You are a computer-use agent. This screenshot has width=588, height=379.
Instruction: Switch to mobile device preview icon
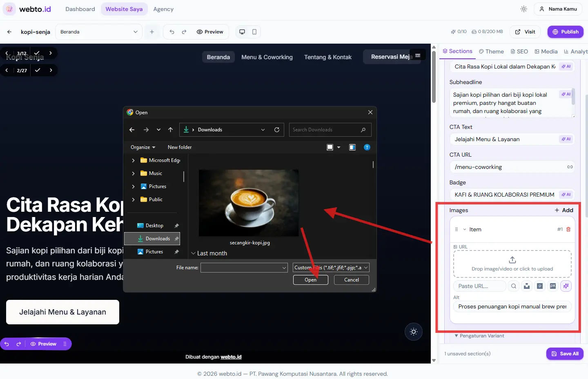[254, 32]
